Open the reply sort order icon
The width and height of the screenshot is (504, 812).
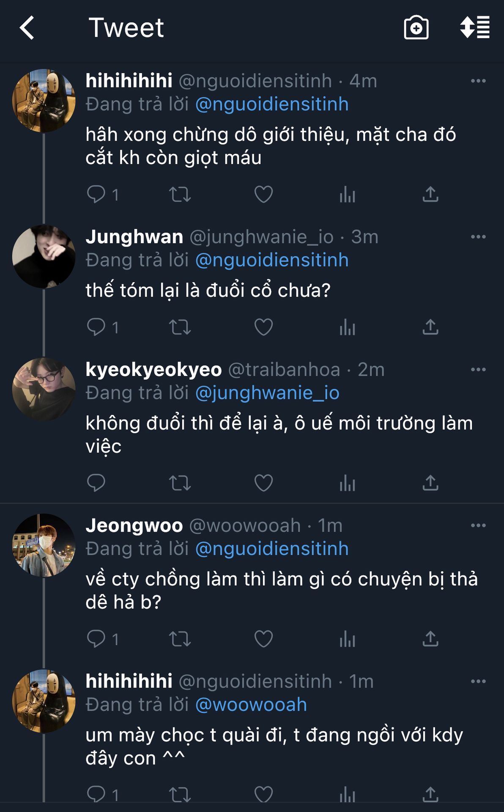(475, 28)
